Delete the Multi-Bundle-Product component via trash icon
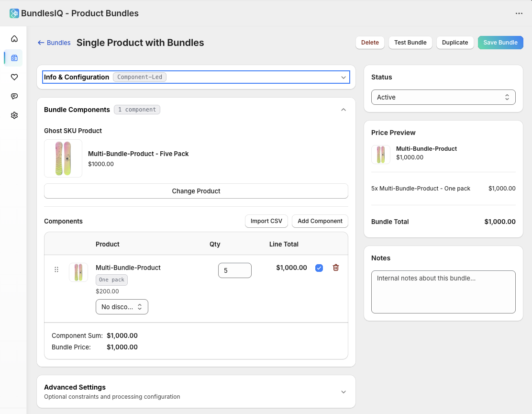This screenshot has width=532, height=414. (x=335, y=268)
